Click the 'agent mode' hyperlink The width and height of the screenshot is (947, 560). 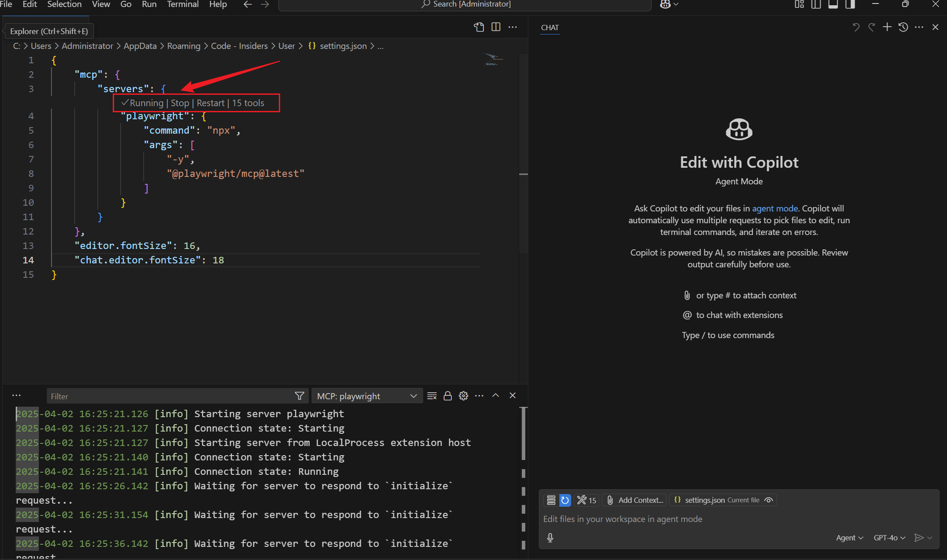775,208
